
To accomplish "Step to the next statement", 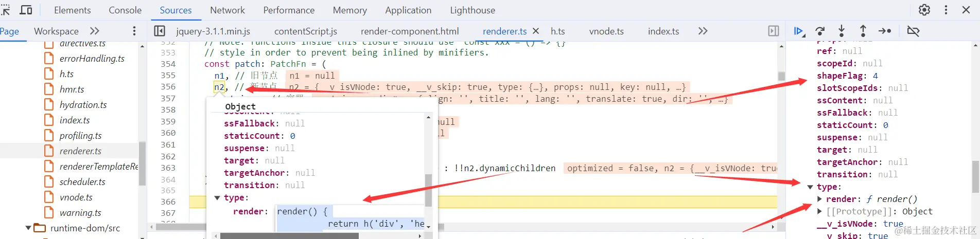I will [x=885, y=31].
